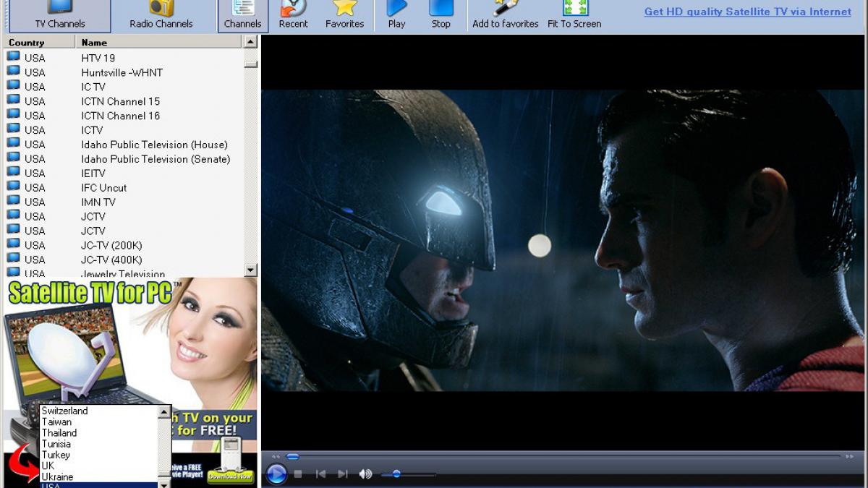Image resolution: width=868 pixels, height=488 pixels.
Task: Select Ukraine in the country dropdown list
Action: coord(57,477)
